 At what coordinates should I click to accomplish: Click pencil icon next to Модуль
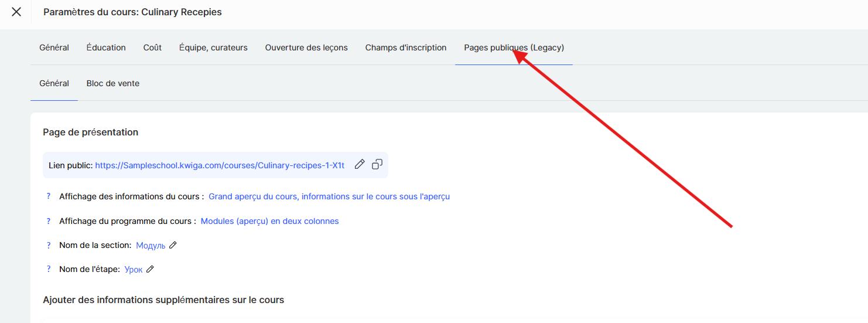pyautogui.click(x=173, y=246)
